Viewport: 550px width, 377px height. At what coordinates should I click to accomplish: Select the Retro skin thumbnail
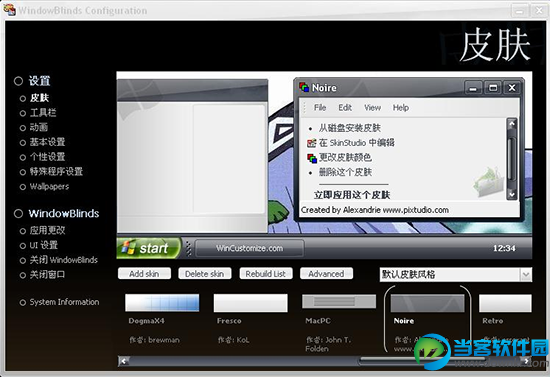(505, 303)
